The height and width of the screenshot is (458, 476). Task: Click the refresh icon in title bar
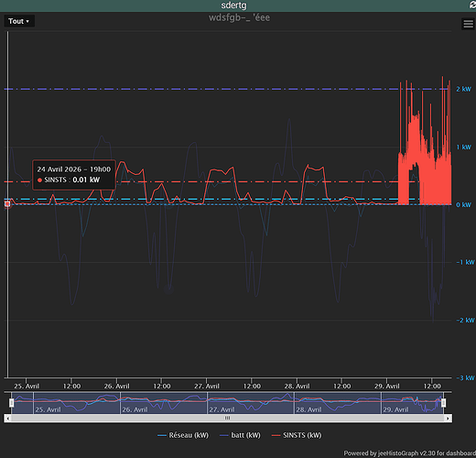tap(472, 5)
